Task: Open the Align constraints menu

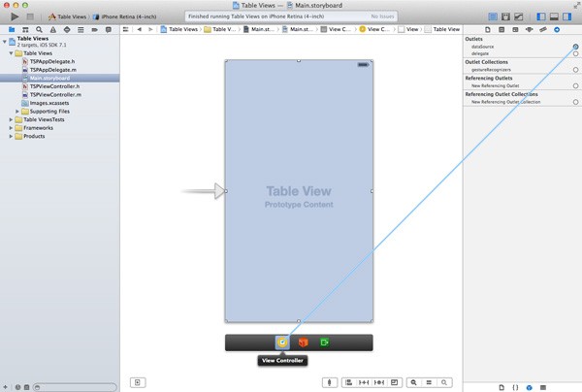Action: pyautogui.click(x=348, y=382)
